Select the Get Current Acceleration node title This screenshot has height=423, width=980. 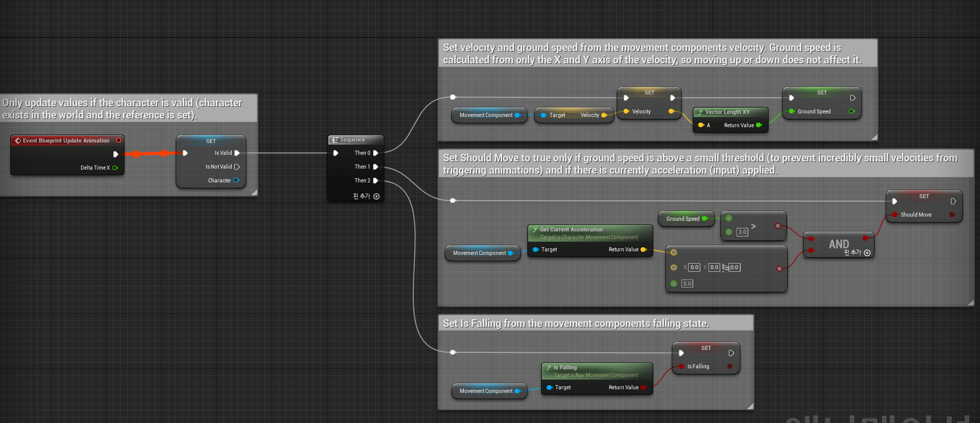coord(571,229)
